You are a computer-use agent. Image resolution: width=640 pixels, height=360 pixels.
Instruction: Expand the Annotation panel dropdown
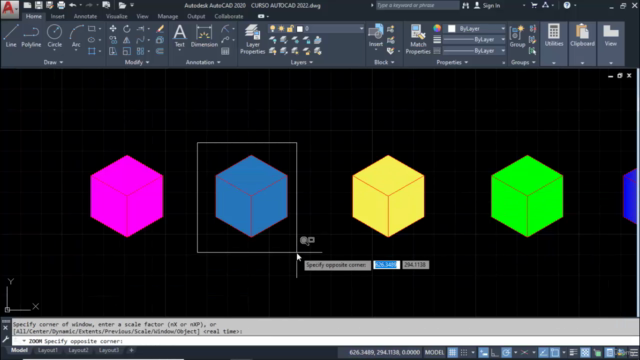[203, 62]
